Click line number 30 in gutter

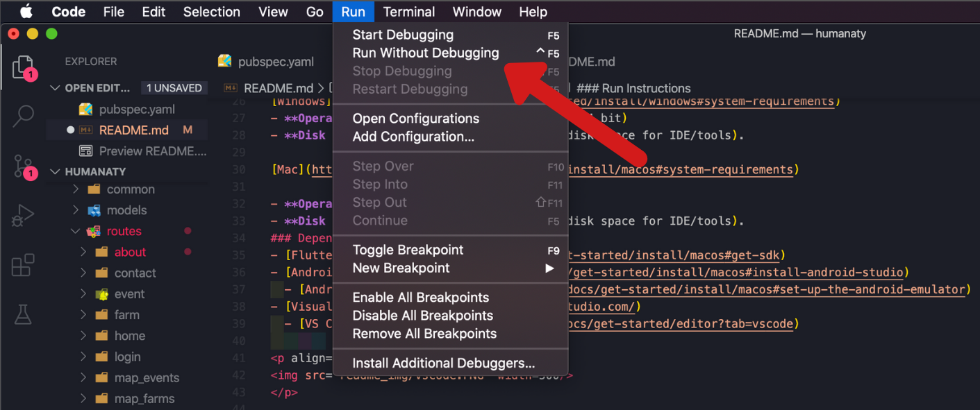pos(239,169)
